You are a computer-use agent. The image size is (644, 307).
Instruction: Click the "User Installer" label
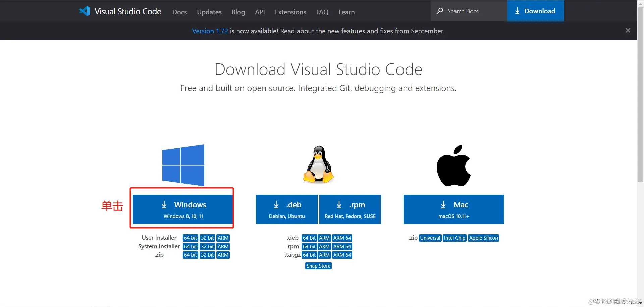(x=159, y=238)
